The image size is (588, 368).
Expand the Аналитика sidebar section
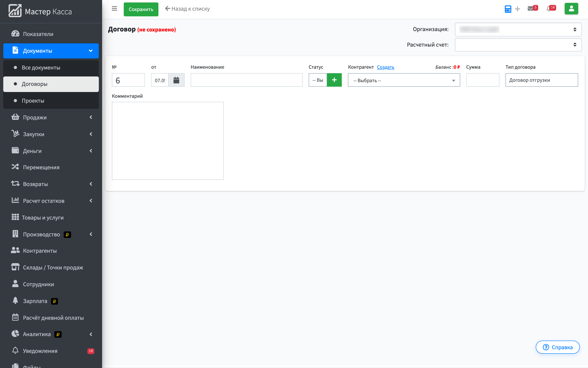(51, 334)
